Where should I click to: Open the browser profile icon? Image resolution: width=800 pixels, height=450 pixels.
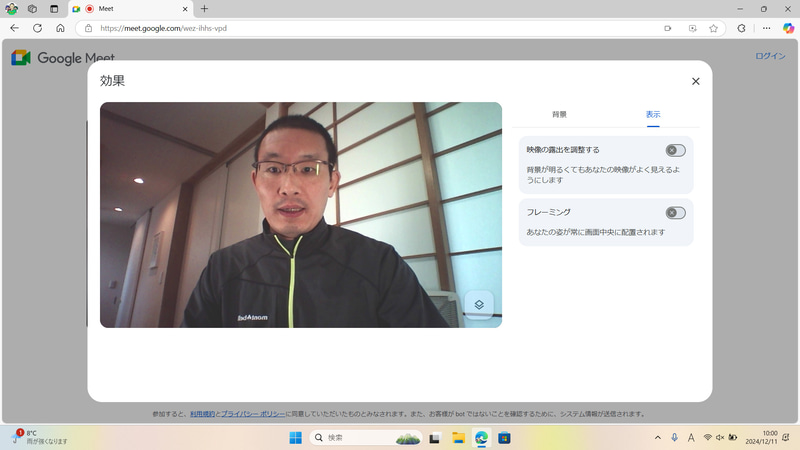pyautogui.click(x=11, y=9)
